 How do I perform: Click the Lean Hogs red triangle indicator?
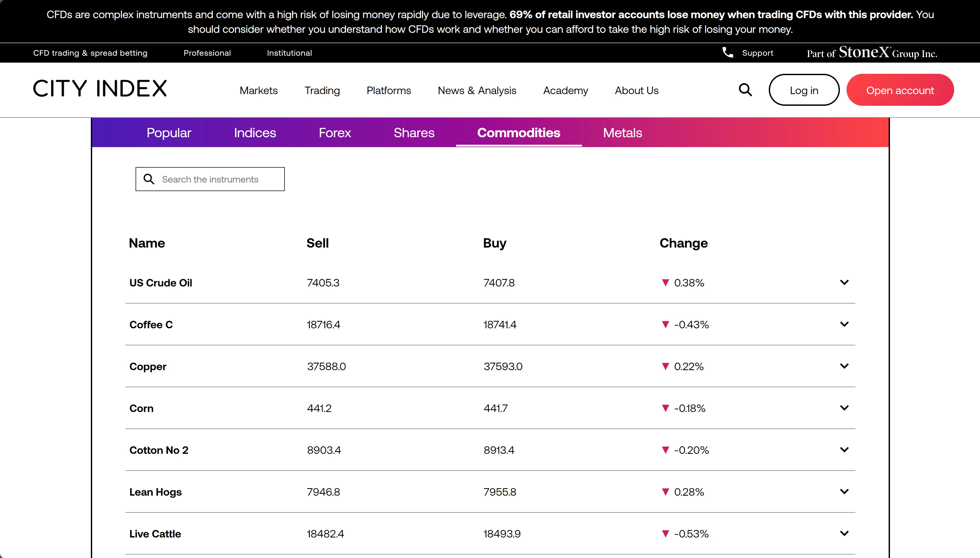pyautogui.click(x=665, y=492)
